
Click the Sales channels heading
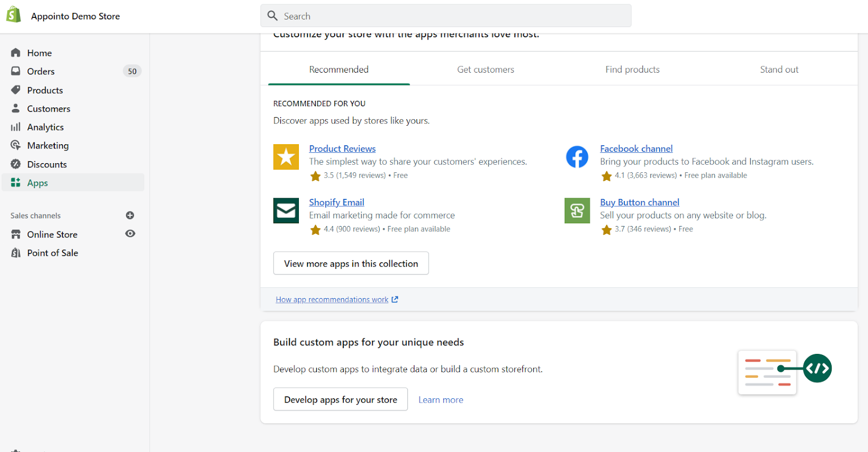point(35,216)
